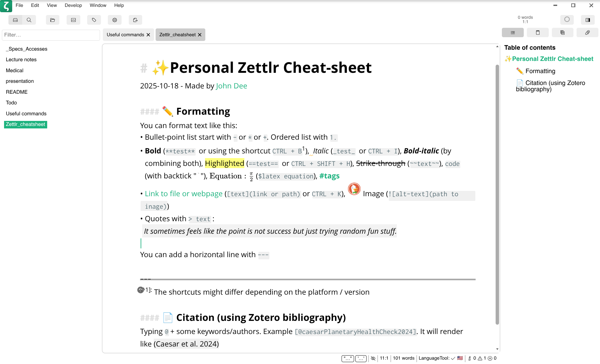Switch to the Useful commands tab
The height and width of the screenshot is (364, 600).
(125, 35)
